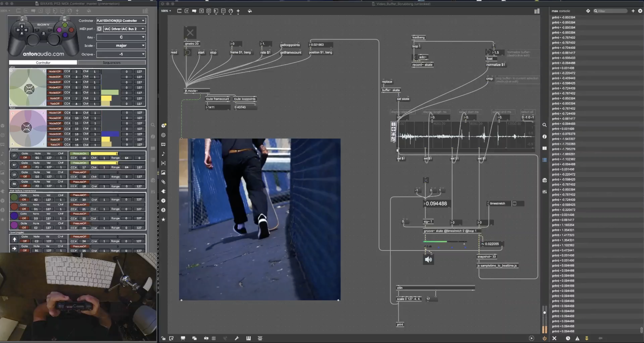Toggle LT Gate Off button

[25, 158]
